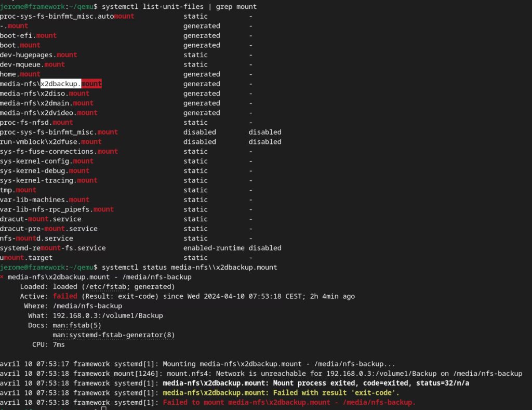Click /media/nfs-backup in the Where field
Viewport: 532px width, 410px height.
[87, 306]
